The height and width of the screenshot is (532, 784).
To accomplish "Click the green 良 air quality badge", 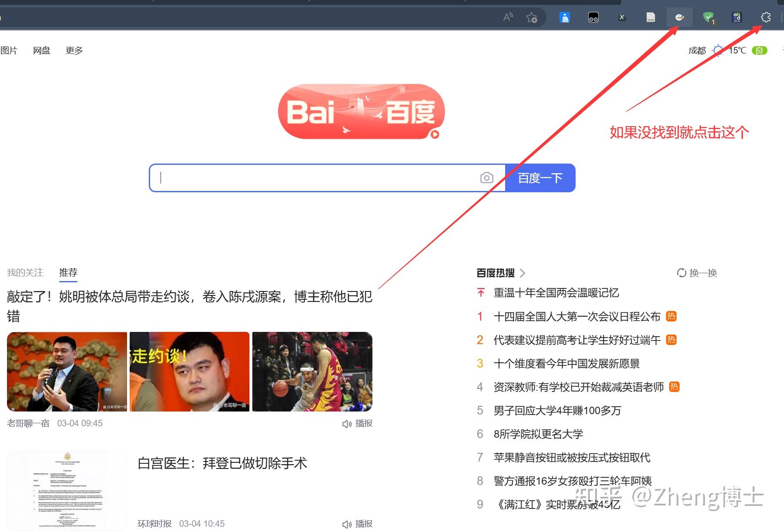I will coord(760,50).
